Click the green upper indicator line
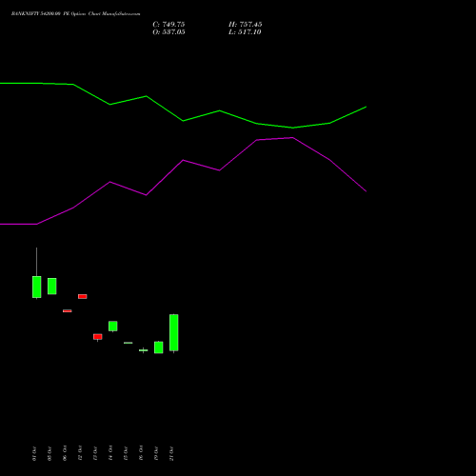The height and width of the screenshot is (476, 476). coord(183,121)
